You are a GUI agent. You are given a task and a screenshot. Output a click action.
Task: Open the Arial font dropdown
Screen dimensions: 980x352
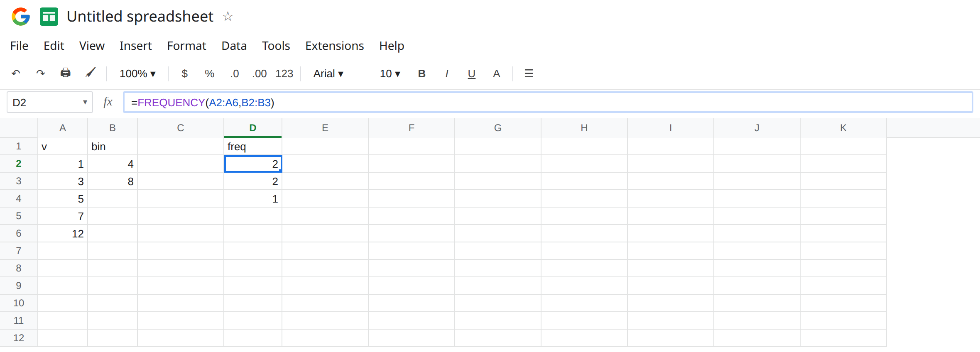[328, 73]
